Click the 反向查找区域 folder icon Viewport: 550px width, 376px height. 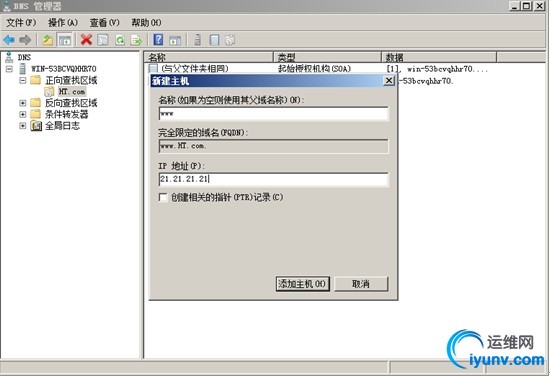35,103
